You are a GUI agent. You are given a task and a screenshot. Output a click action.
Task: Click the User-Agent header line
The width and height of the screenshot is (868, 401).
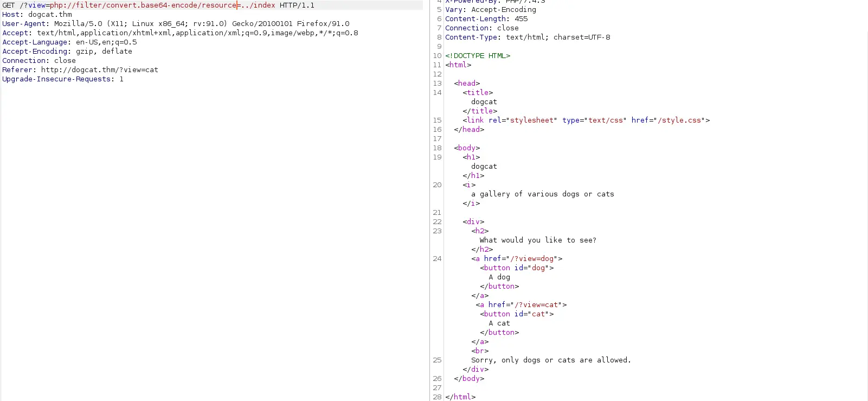pos(176,24)
